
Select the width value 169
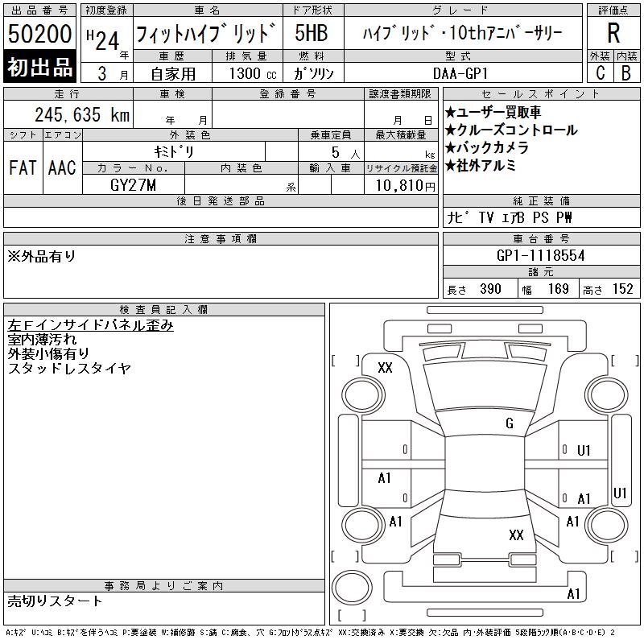tap(558, 289)
